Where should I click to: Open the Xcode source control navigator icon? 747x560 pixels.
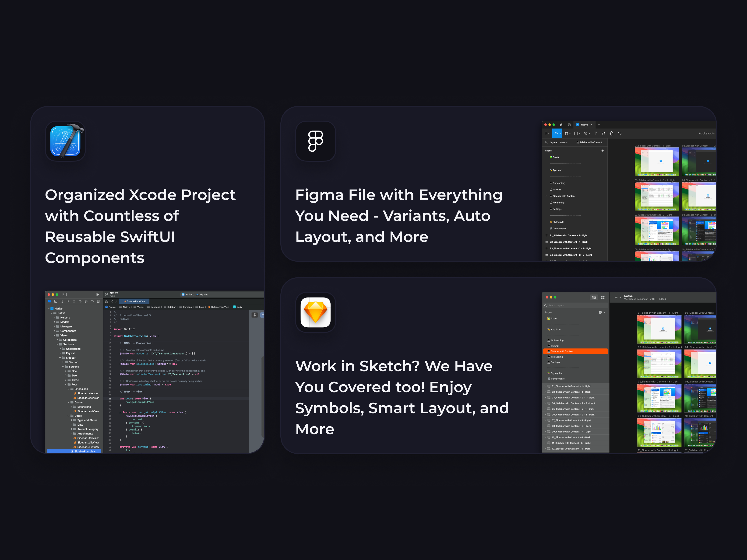56,301
